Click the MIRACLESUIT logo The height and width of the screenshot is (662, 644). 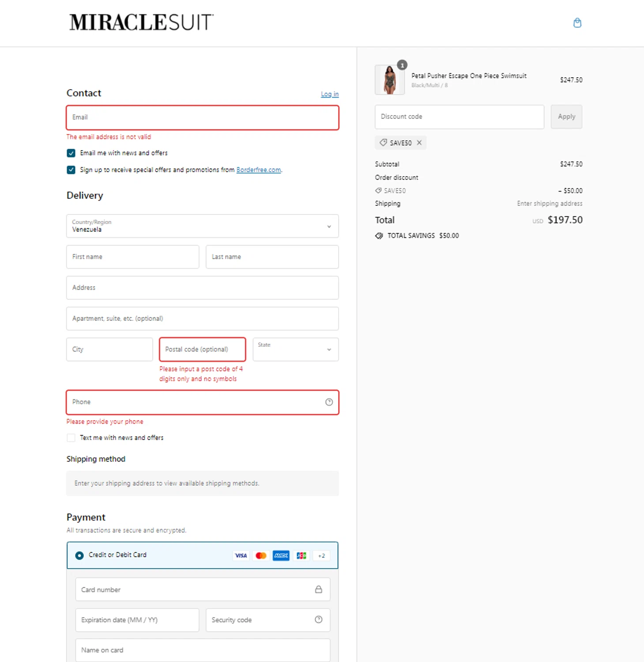point(141,23)
